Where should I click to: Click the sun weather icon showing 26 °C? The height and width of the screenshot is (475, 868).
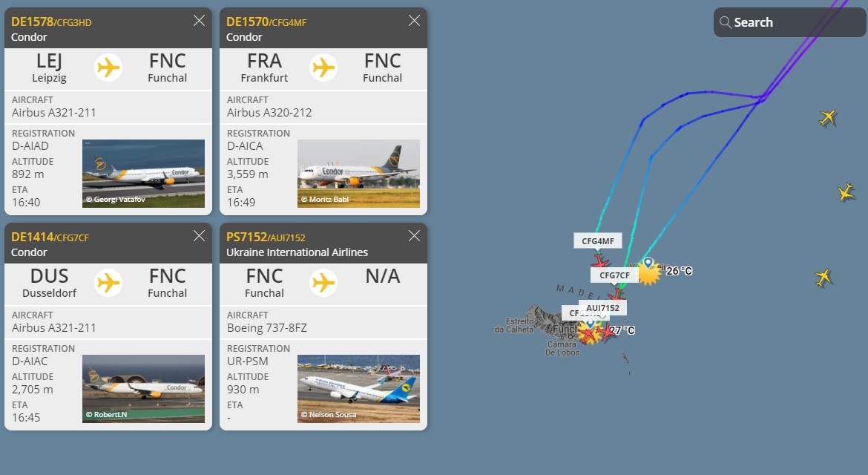649,273
